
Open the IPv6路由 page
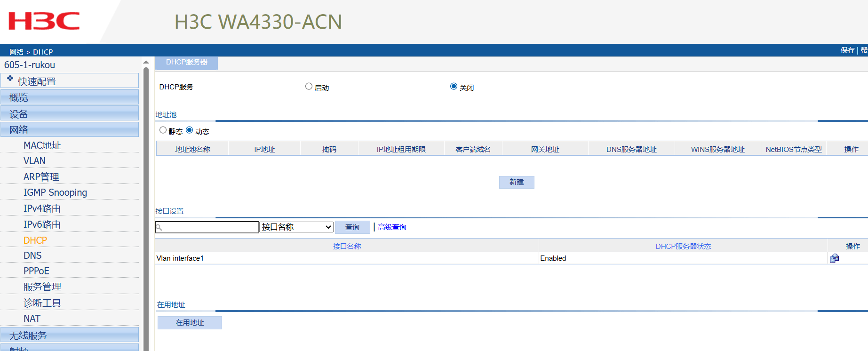42,224
